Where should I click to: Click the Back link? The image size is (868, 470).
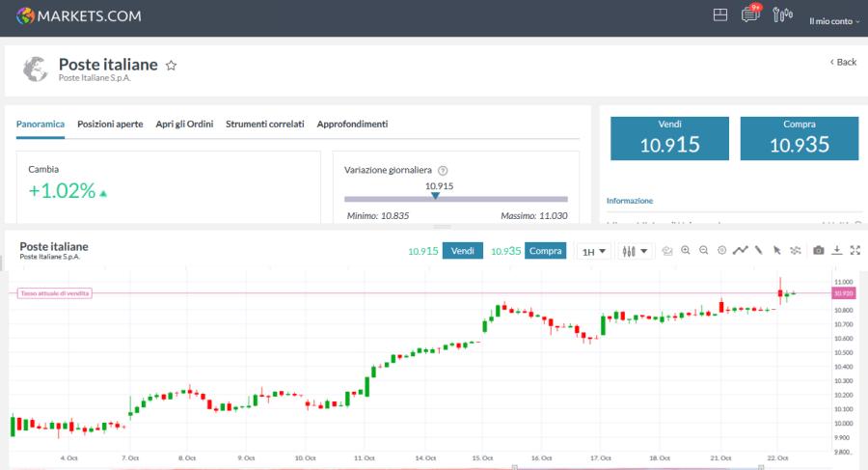tap(843, 62)
